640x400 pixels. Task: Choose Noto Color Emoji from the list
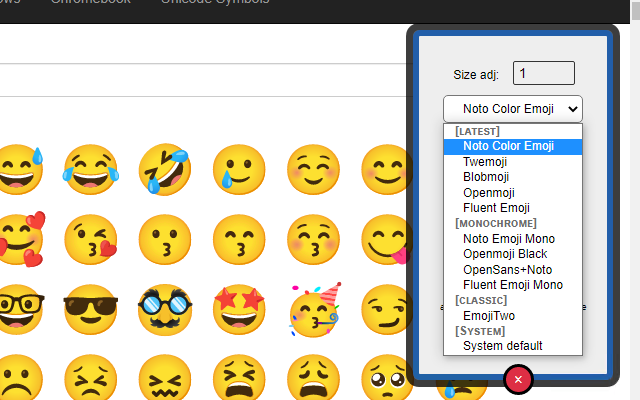[513, 146]
